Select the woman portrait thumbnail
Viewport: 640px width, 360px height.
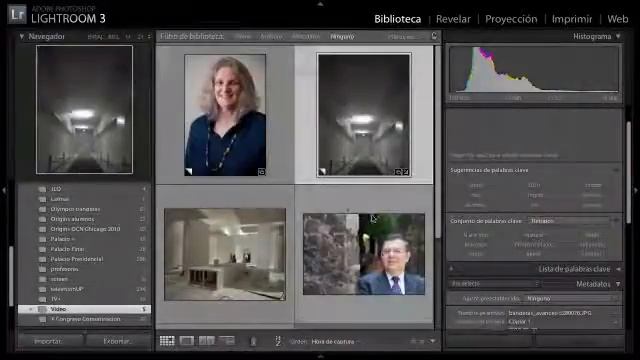pyautogui.click(x=225, y=115)
